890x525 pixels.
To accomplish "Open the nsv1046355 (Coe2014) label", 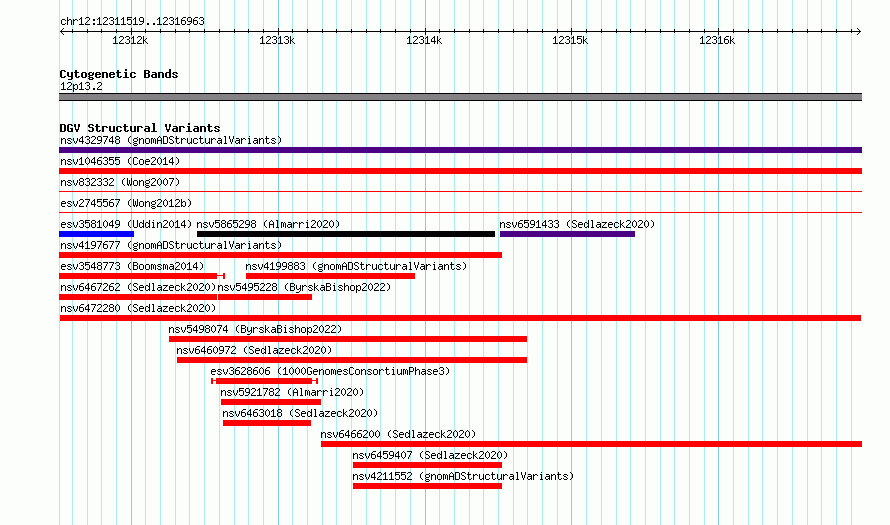I will (x=120, y=161).
